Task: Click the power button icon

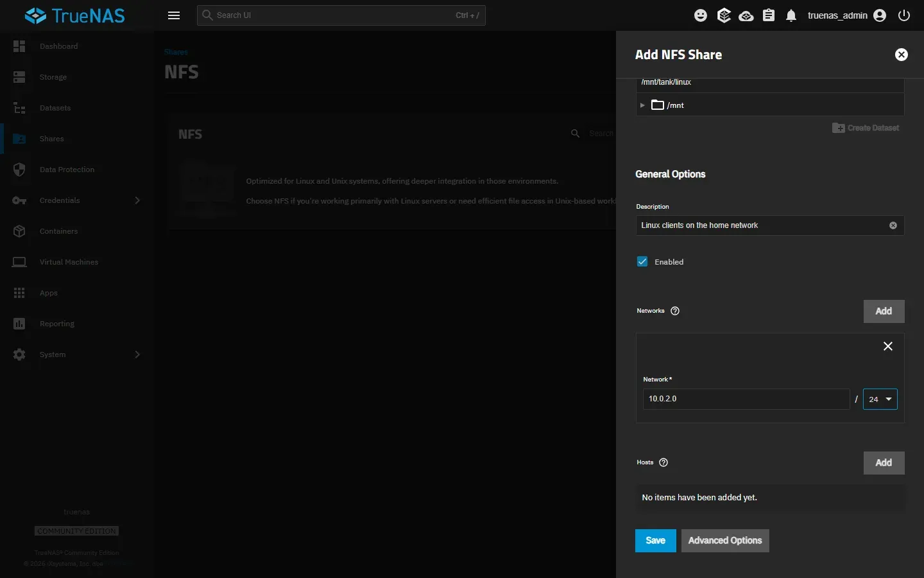Action: click(904, 15)
